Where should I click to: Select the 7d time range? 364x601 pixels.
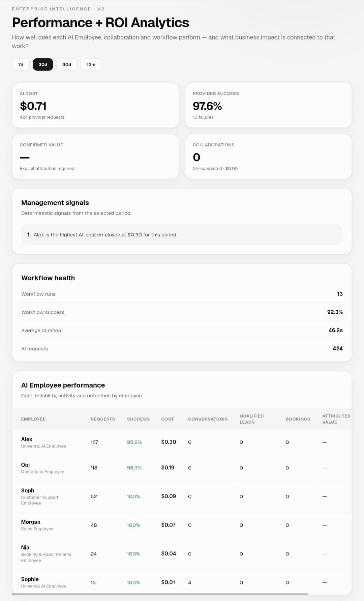[21, 64]
